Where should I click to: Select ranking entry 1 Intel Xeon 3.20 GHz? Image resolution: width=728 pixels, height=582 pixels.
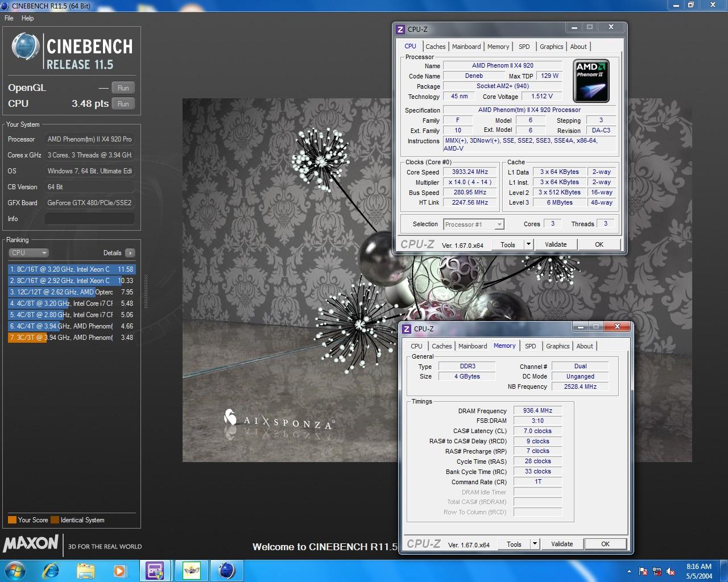pos(72,269)
